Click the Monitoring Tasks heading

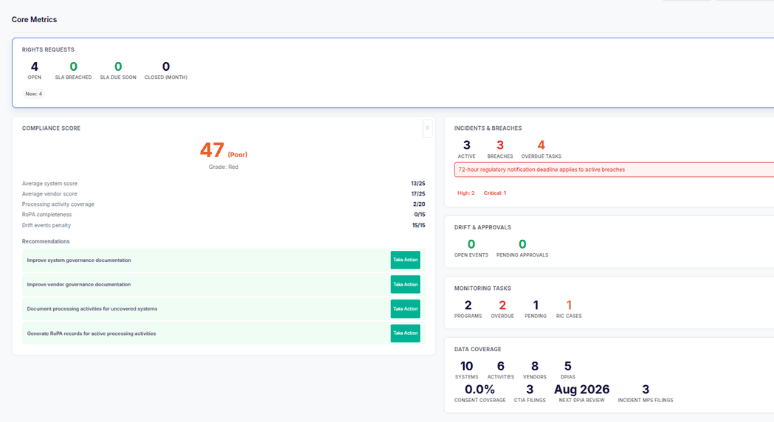point(482,288)
